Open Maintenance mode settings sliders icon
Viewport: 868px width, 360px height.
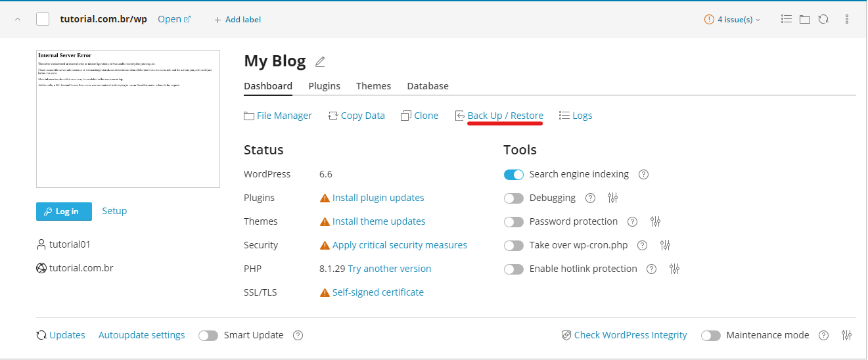pos(847,335)
